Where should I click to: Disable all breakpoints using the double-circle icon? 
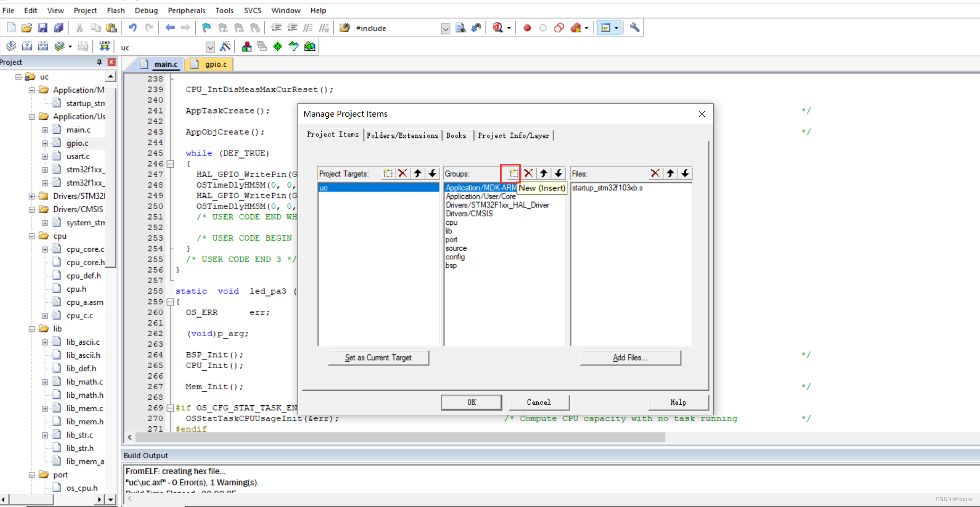coord(559,28)
